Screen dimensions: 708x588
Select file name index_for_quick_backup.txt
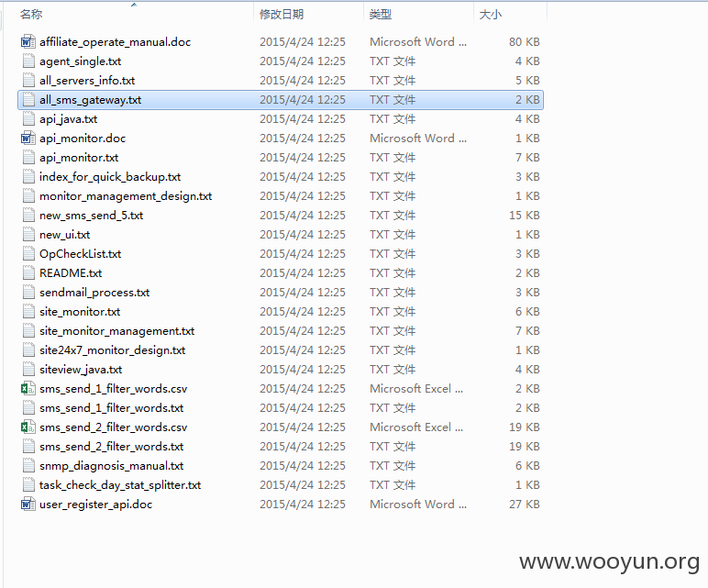point(110,177)
